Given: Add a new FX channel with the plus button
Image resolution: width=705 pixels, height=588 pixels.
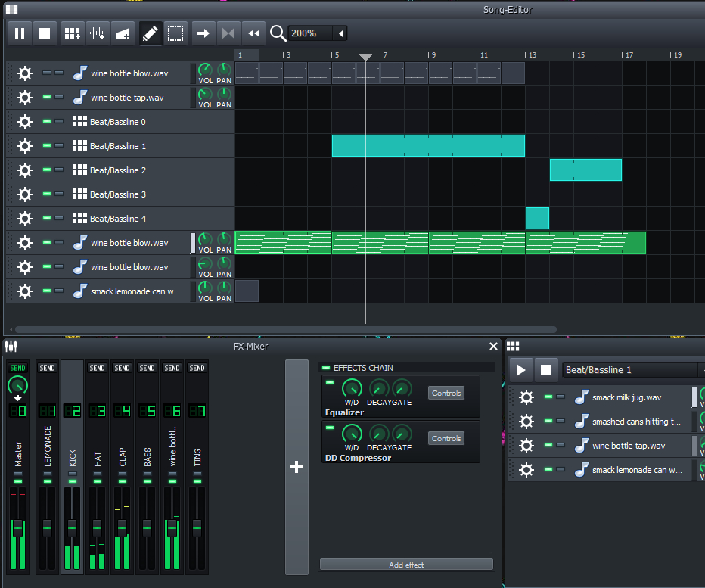Looking at the screenshot, I should pyautogui.click(x=297, y=468).
